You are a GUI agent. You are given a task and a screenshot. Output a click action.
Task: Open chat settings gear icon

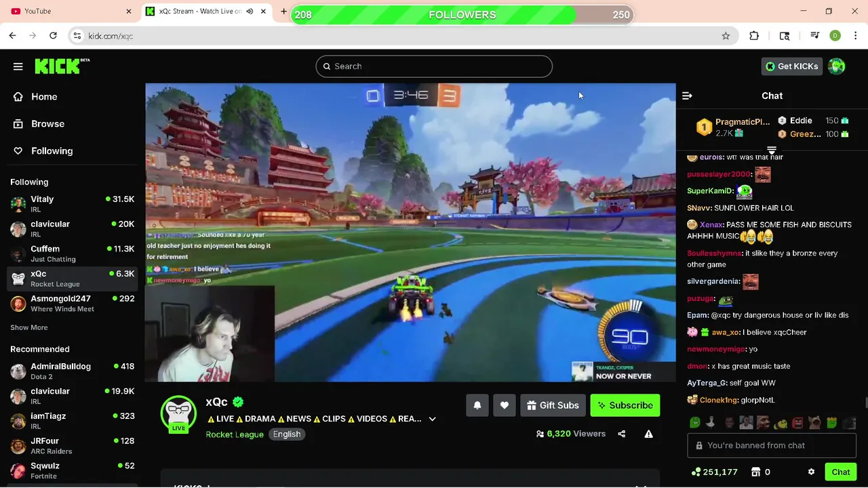coord(811,472)
